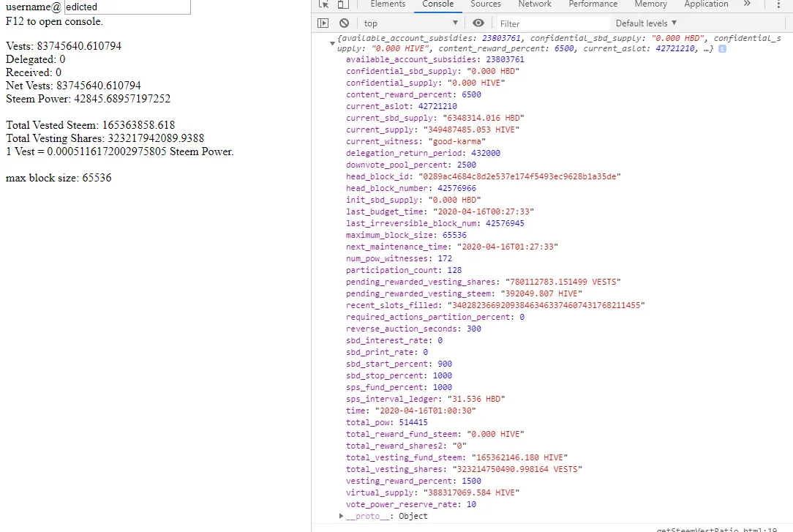Click the current_aslot 42721210 row
793x532 pixels.
[x=401, y=106]
